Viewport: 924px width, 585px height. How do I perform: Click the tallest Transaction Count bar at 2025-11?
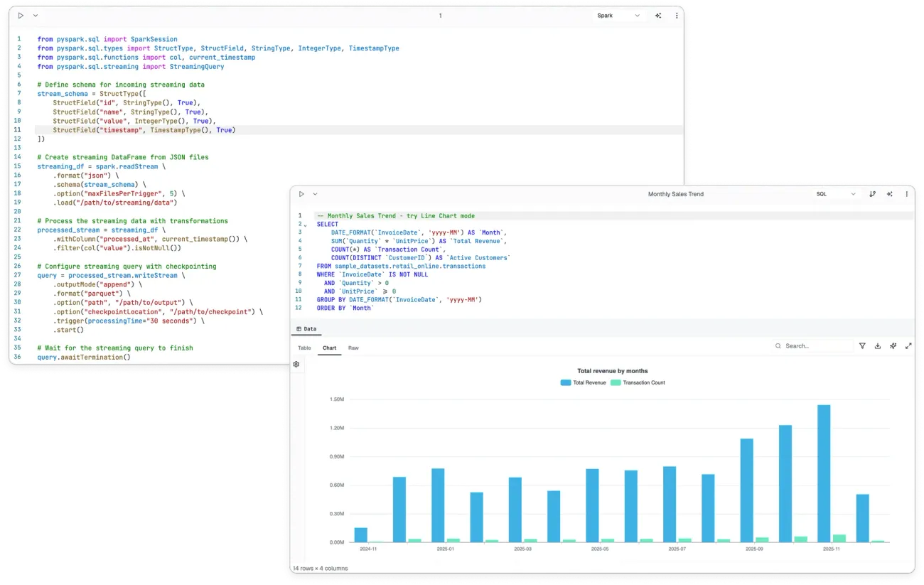point(839,539)
